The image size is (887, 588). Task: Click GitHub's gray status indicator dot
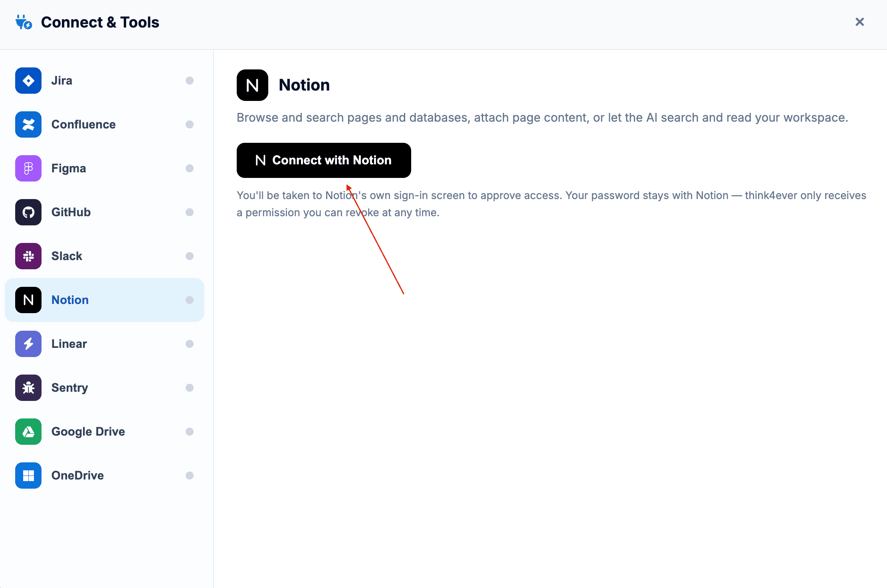pyautogui.click(x=190, y=212)
